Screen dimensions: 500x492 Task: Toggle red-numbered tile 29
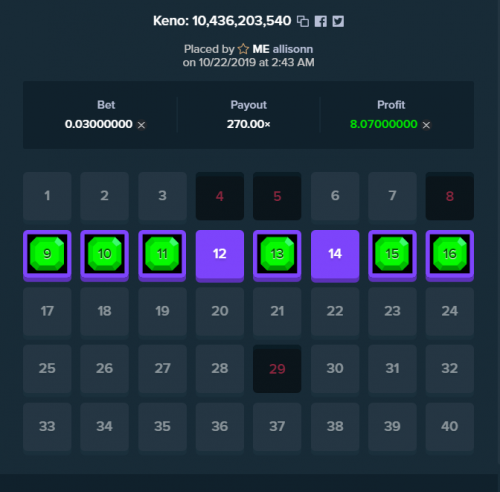pos(277,369)
